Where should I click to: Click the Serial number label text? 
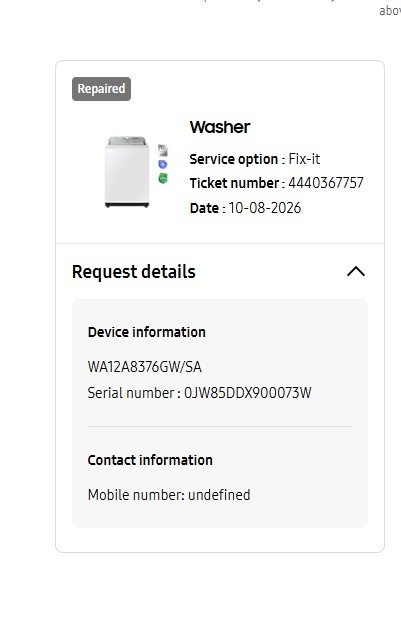click(x=131, y=393)
